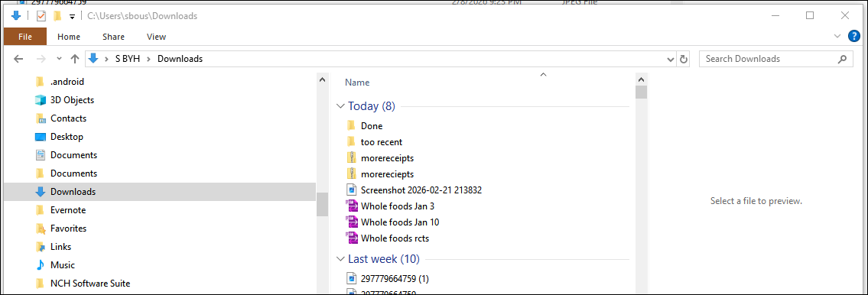Click the file list scrollbar thumb
Screen dimensions: 868x295
tap(641, 91)
